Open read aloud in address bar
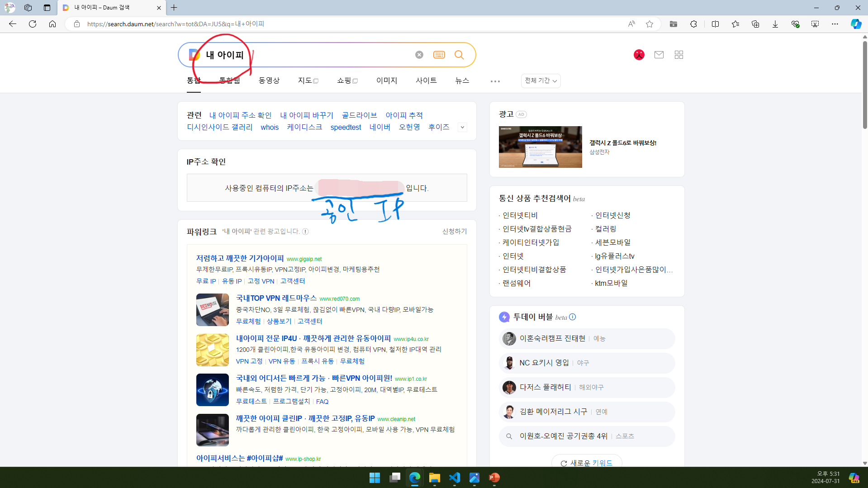Viewport: 868px width, 488px height. coord(631,24)
